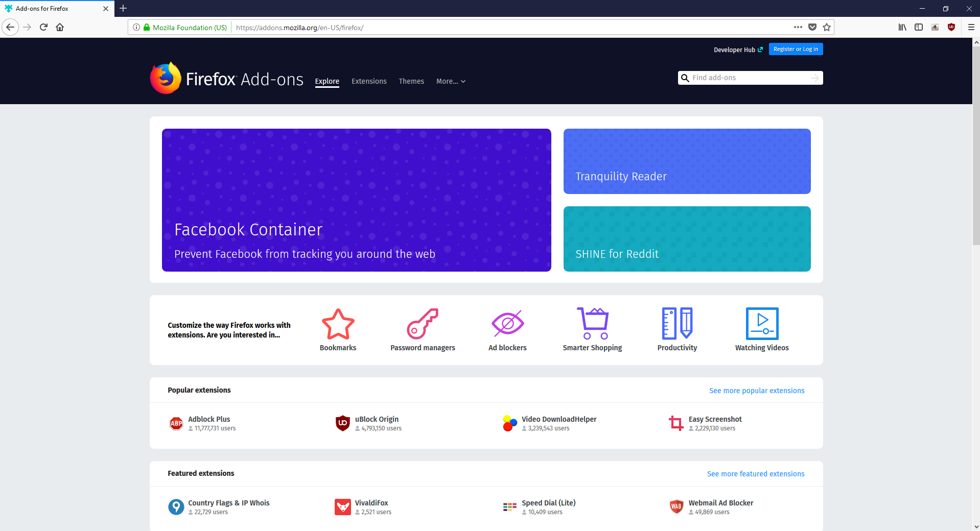
Task: Open the More... navigation dropdown
Action: pos(450,81)
